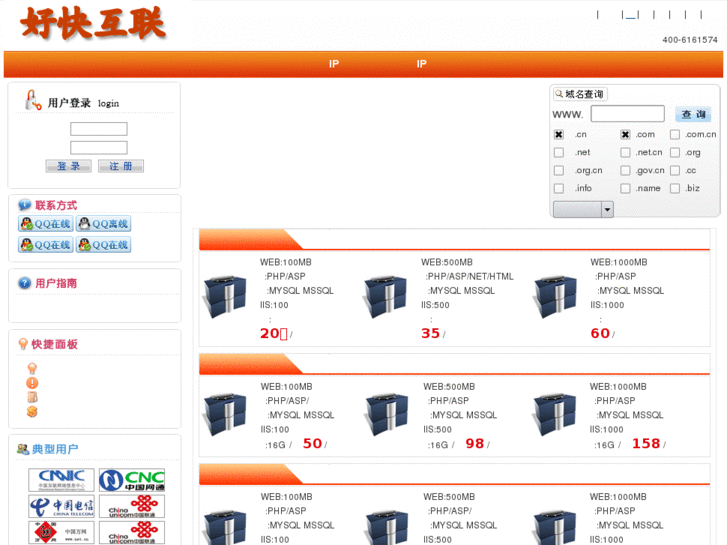727x545 pixels.
Task: Click the 注册 register button
Action: pyautogui.click(x=121, y=166)
